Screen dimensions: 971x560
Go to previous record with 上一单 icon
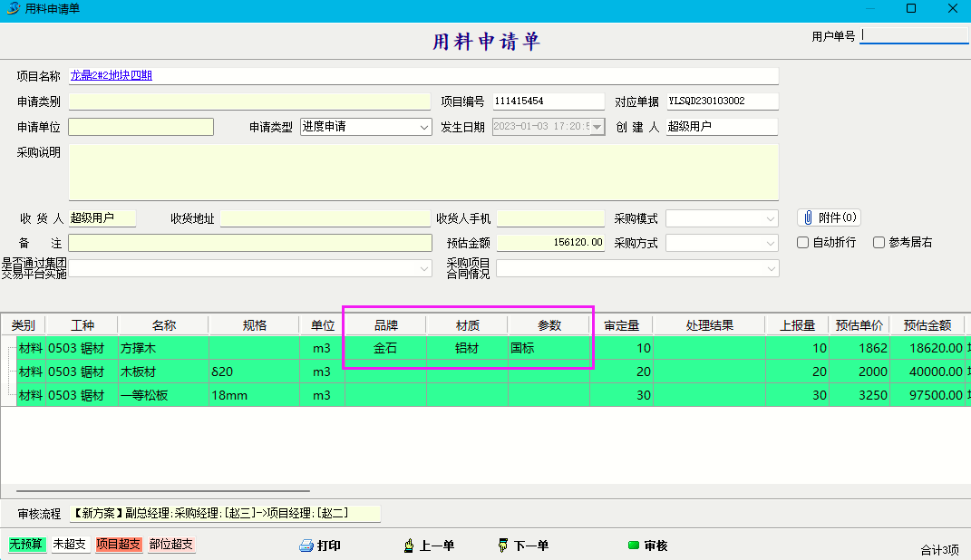tap(409, 546)
